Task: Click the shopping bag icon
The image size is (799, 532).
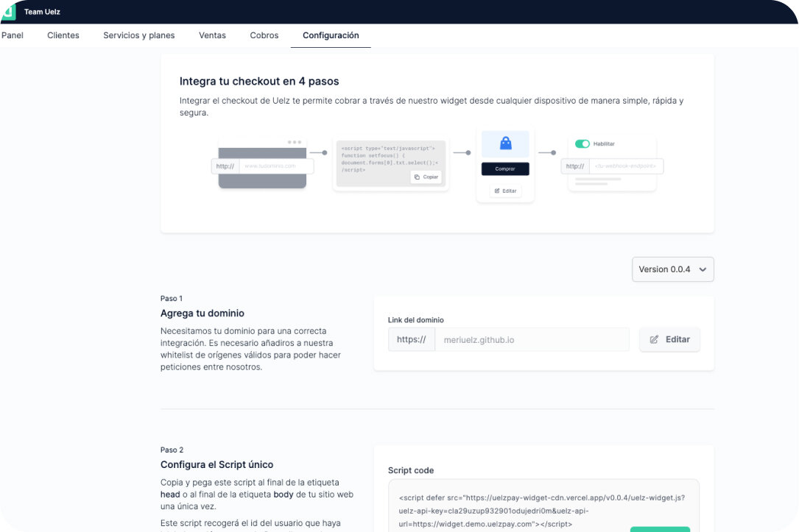Action: 505,143
